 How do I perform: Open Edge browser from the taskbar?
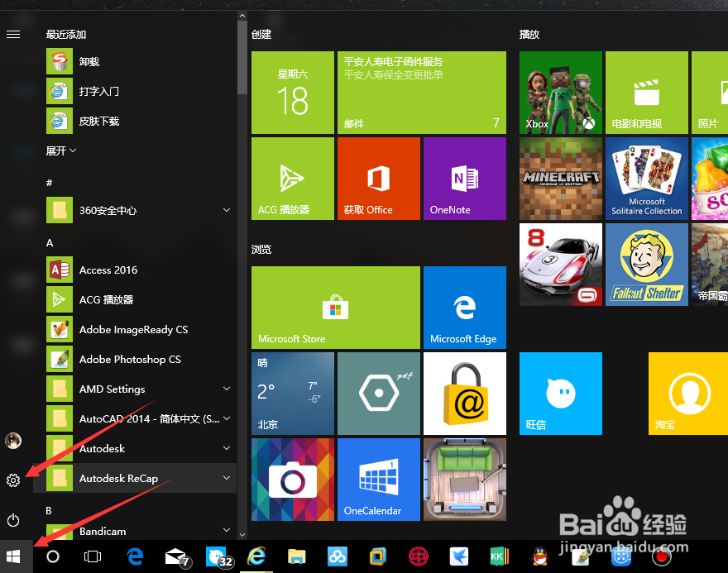coord(135,556)
